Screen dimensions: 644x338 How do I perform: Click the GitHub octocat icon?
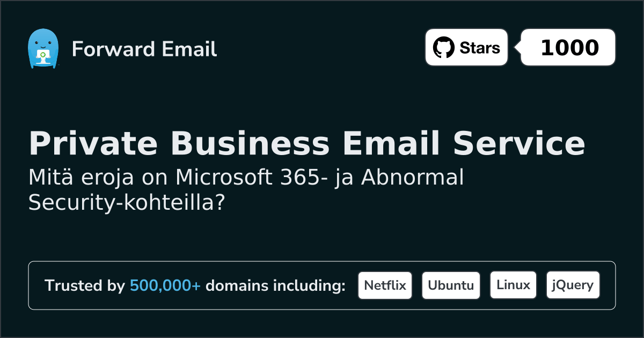coord(443,48)
